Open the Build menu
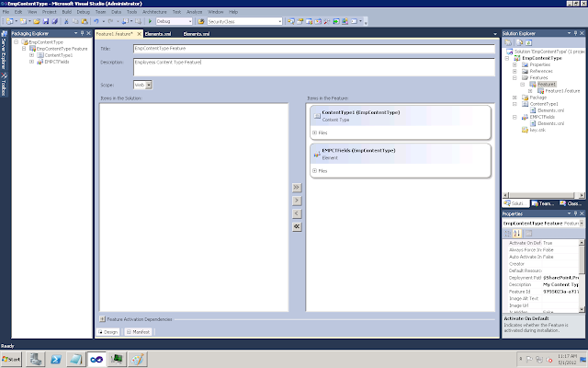This screenshot has width=588, height=368. coord(67,12)
